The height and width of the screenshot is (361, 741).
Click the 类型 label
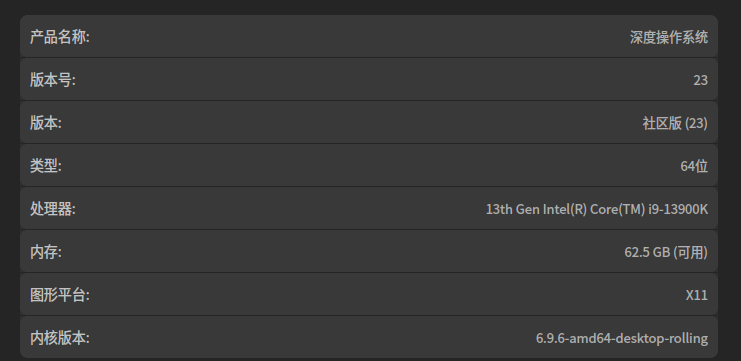[x=46, y=166]
